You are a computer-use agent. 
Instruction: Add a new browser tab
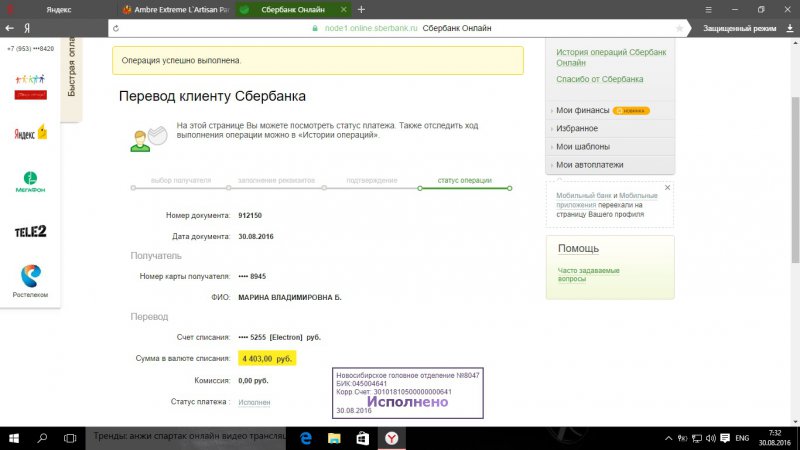click(361, 9)
